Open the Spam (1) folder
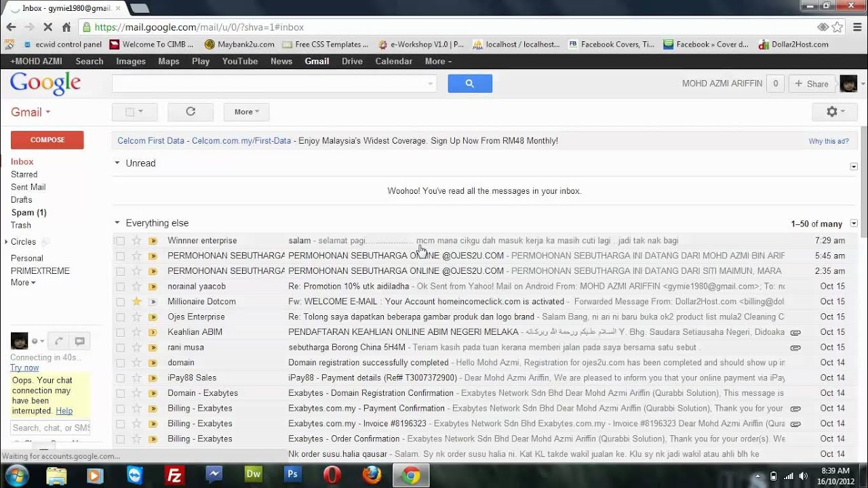Image resolution: width=868 pixels, height=488 pixels. point(28,212)
